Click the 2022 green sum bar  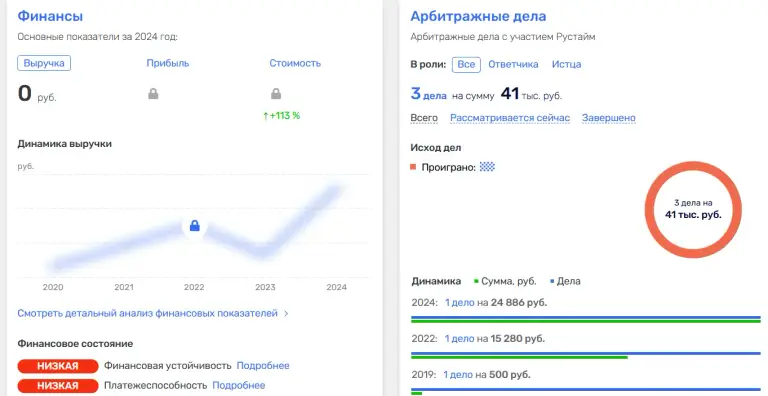pyautogui.click(x=519, y=357)
